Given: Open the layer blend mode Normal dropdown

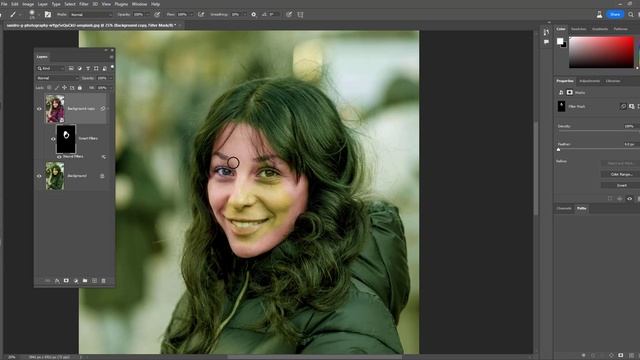Looking at the screenshot, I should coord(58,78).
